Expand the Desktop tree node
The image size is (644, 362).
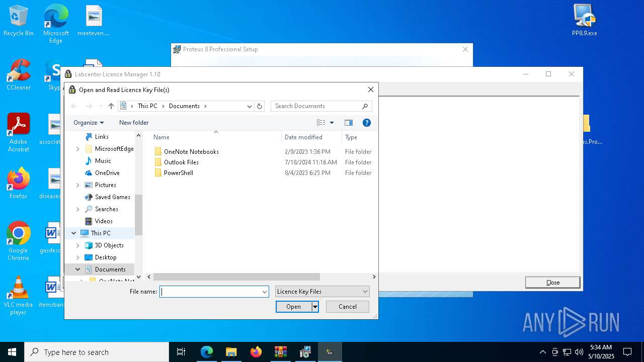(x=77, y=257)
